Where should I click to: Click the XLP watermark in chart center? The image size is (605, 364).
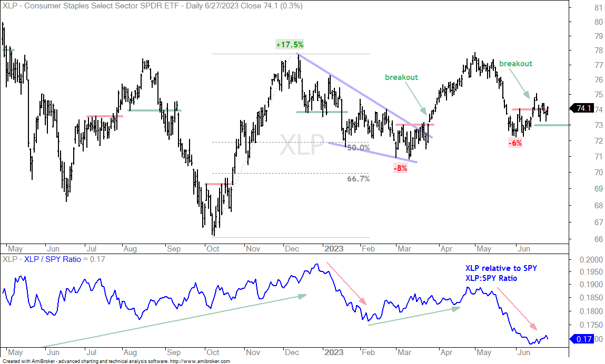point(302,145)
